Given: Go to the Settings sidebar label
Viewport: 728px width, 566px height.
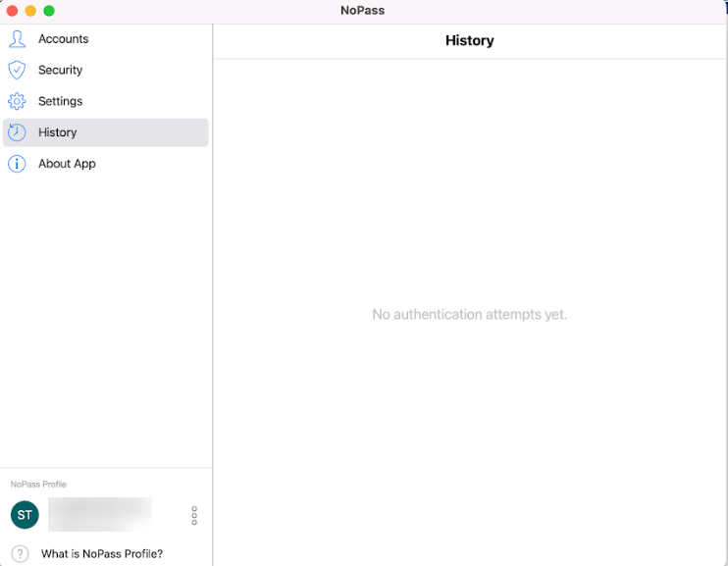Looking at the screenshot, I should click(x=60, y=102).
